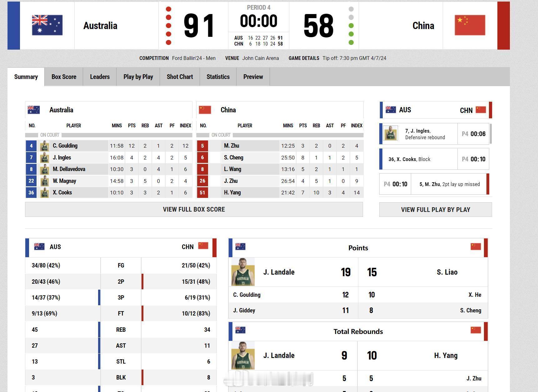Click the Australia flag above the Australia box score
The height and width of the screenshot is (392, 538).
(34, 110)
